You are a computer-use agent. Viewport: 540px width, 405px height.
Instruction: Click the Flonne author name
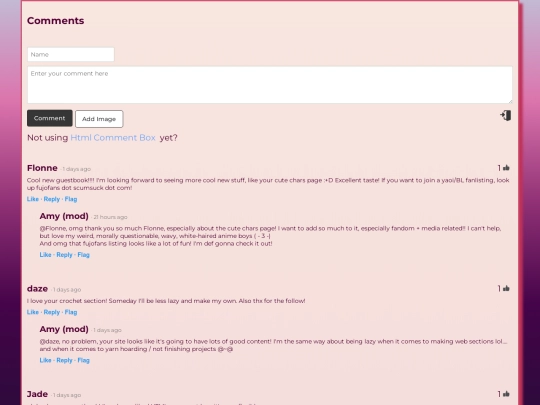pos(42,168)
